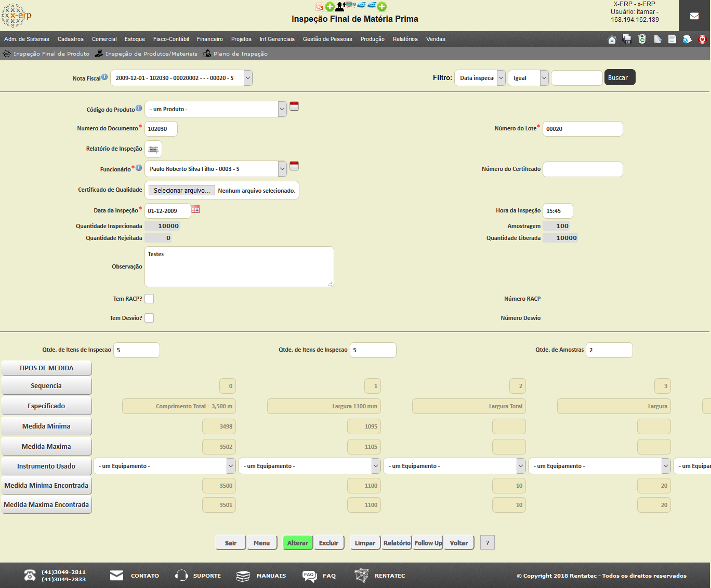This screenshot has height=588, width=711.
Task: Click the Número do Certificado field
Action: [583, 169]
